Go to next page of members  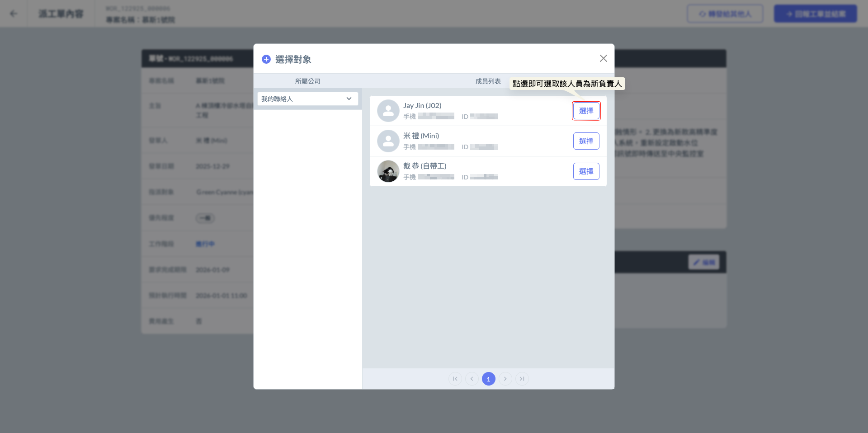[505, 379]
